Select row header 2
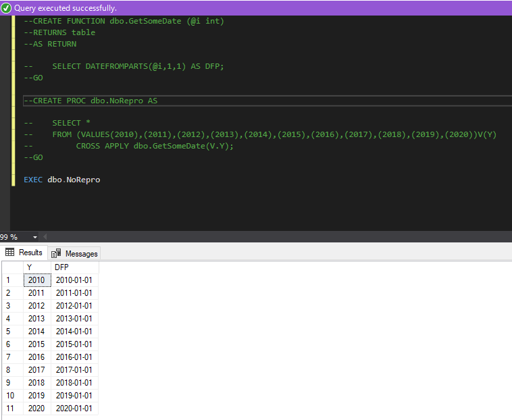512x420 pixels. point(13,293)
